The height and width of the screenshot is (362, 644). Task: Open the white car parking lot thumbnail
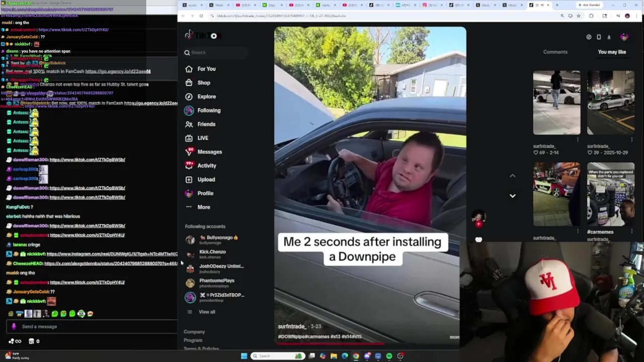pos(556,103)
